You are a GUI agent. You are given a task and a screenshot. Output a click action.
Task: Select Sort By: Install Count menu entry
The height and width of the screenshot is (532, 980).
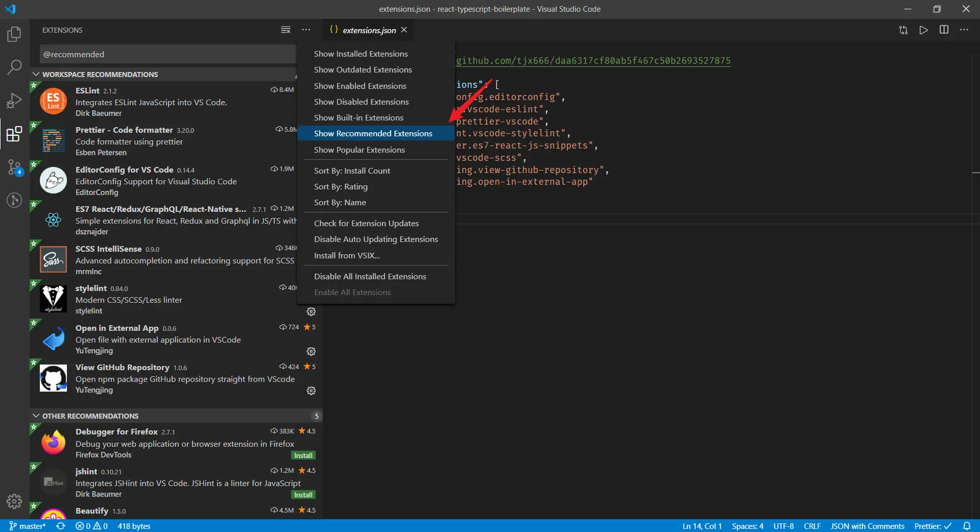(x=352, y=171)
